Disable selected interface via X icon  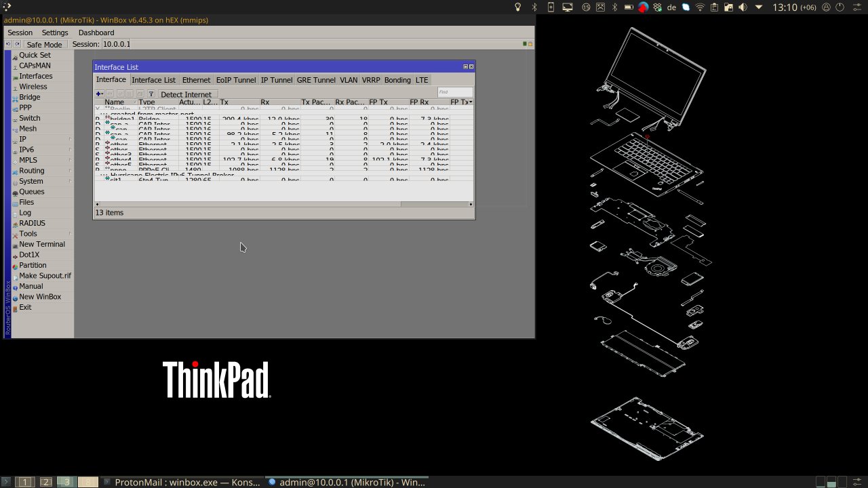[128, 94]
